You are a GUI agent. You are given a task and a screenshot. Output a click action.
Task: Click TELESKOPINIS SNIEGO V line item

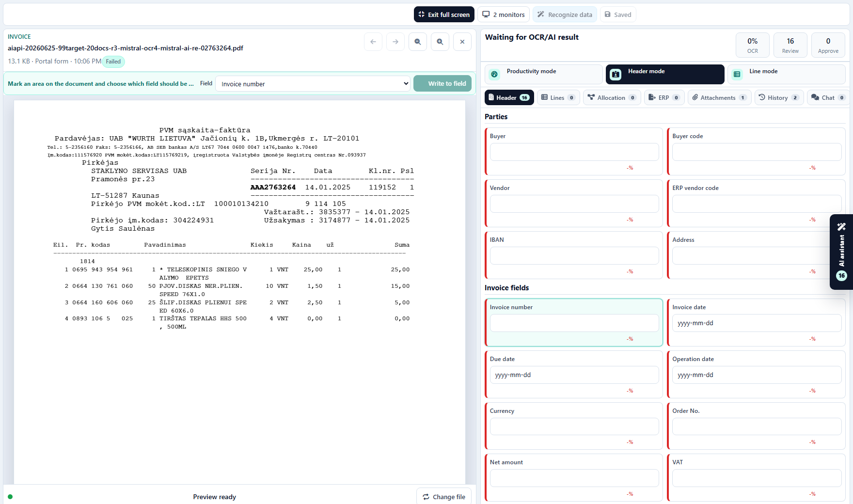click(206, 269)
